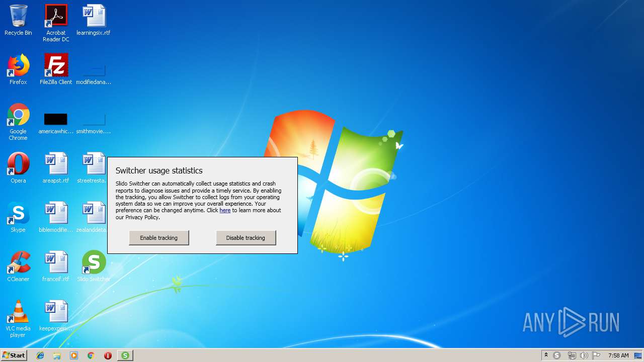Select the Google Chrome desktop shortcut
The width and height of the screenshot is (644, 362).
(x=18, y=122)
